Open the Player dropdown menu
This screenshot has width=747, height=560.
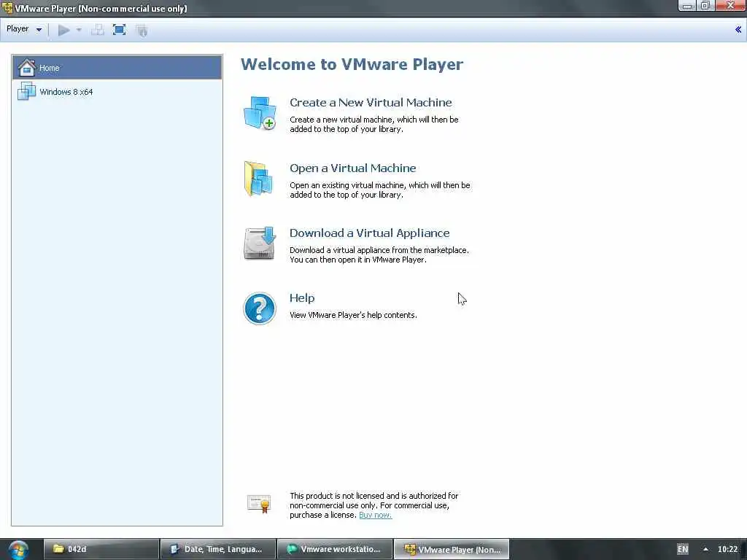(24, 29)
